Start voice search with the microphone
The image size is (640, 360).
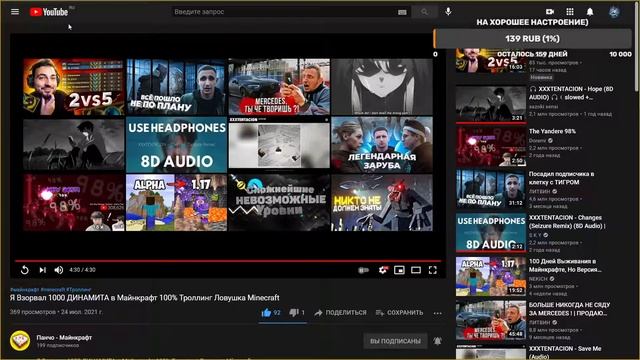point(448,11)
